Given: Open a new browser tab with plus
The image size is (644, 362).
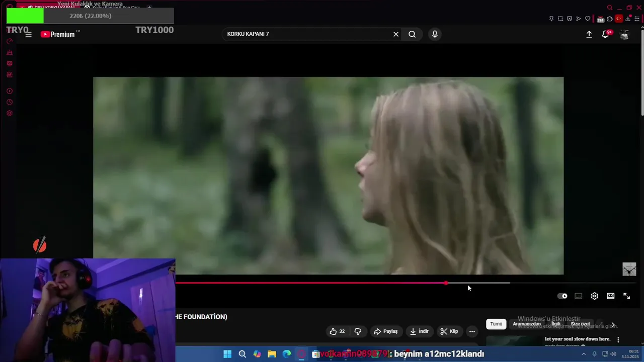Looking at the screenshot, I should [149, 8].
